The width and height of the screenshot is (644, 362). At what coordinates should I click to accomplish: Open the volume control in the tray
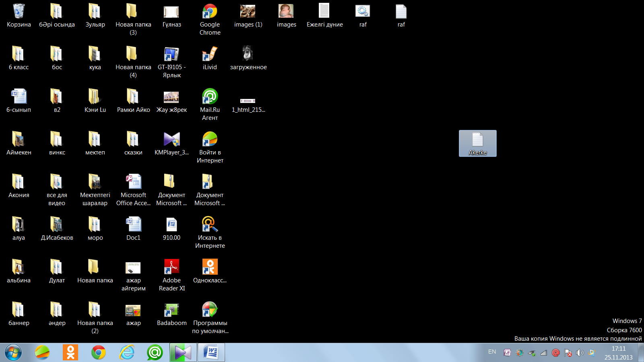click(580, 353)
